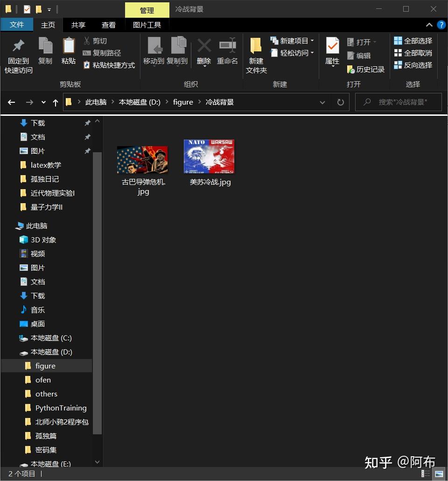Image resolution: width=448 pixels, height=481 pixels.
Task: Open the Properties (属性) icon
Action: [x=332, y=46]
